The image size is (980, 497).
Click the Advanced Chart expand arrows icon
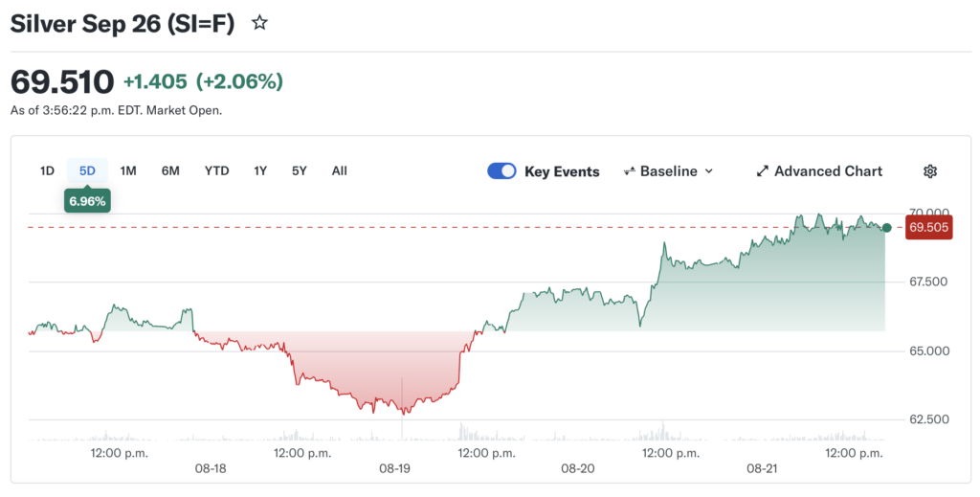(762, 171)
